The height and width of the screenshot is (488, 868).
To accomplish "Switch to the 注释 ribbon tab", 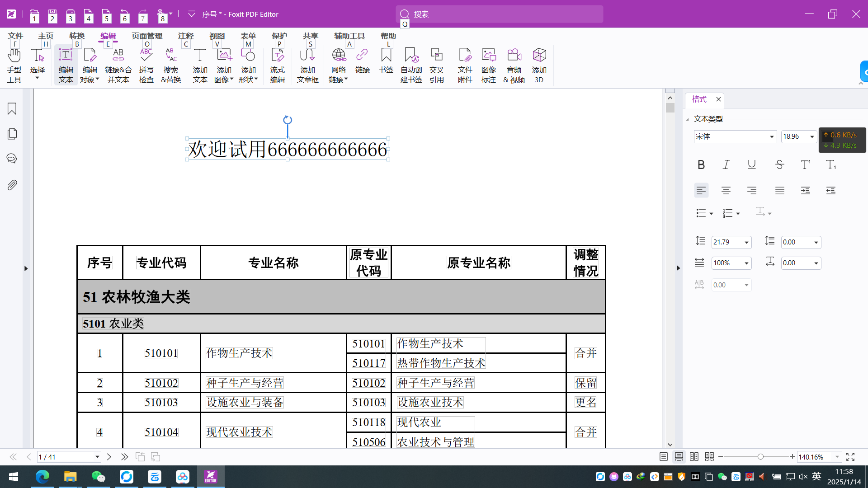I will point(186,36).
